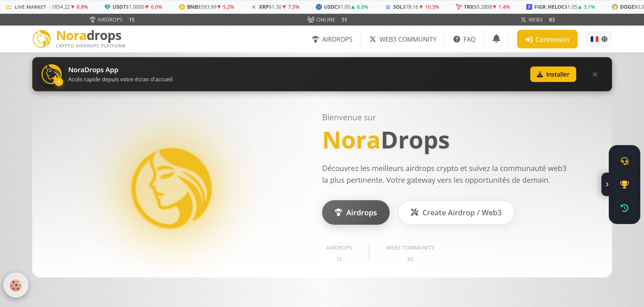Click the notification bell icon
Viewport: 644px width, 307px height.
(x=496, y=39)
